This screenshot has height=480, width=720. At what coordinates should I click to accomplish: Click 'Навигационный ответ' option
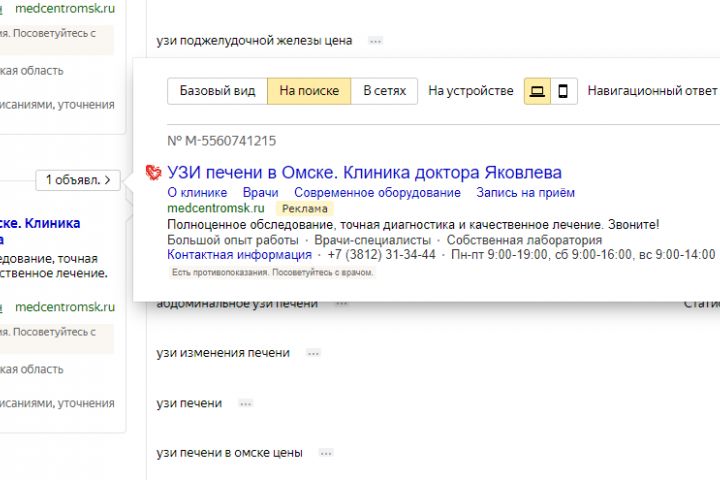pyautogui.click(x=652, y=90)
